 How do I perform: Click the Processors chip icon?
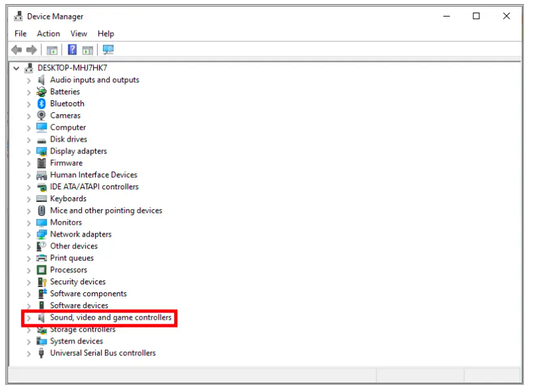41,270
